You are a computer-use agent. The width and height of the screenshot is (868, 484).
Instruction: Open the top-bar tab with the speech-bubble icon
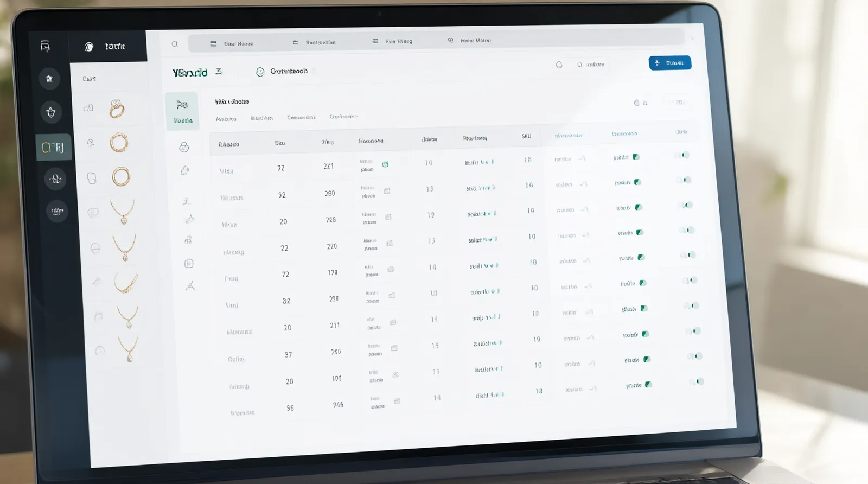469,40
